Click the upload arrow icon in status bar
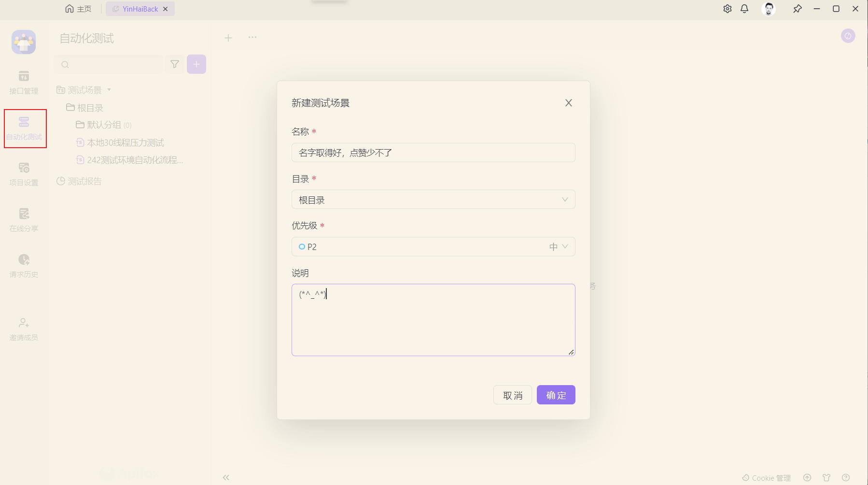The height and width of the screenshot is (485, 868). coord(807,478)
